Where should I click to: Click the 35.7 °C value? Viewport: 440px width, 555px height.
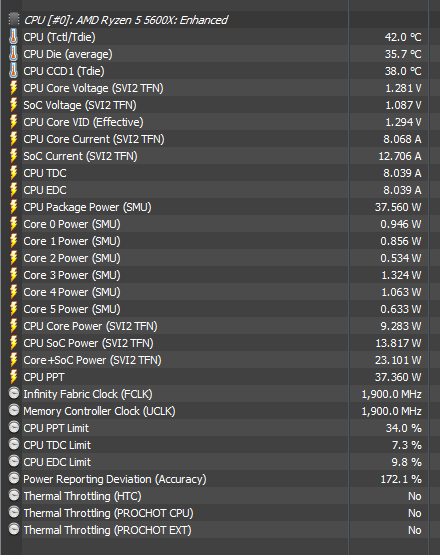tap(403, 54)
